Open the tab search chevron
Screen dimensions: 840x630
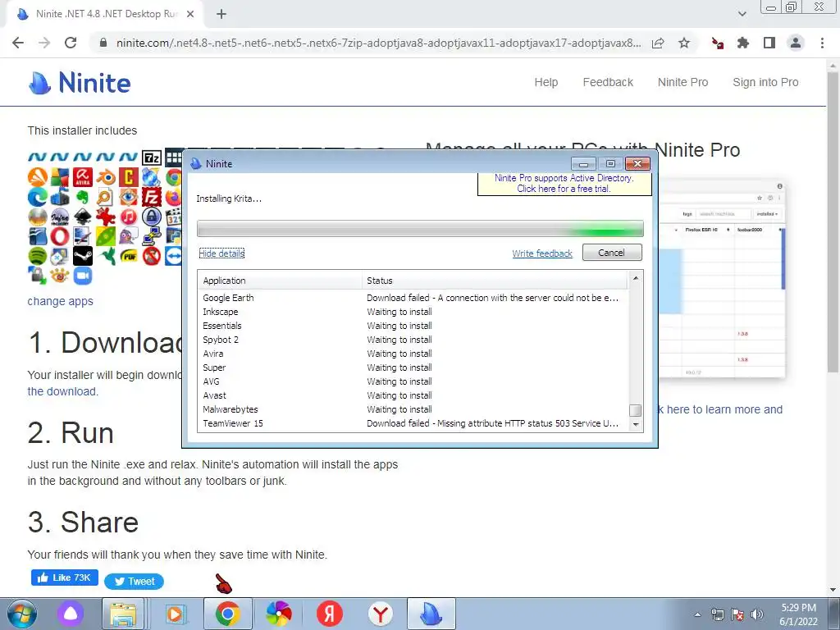click(x=742, y=14)
